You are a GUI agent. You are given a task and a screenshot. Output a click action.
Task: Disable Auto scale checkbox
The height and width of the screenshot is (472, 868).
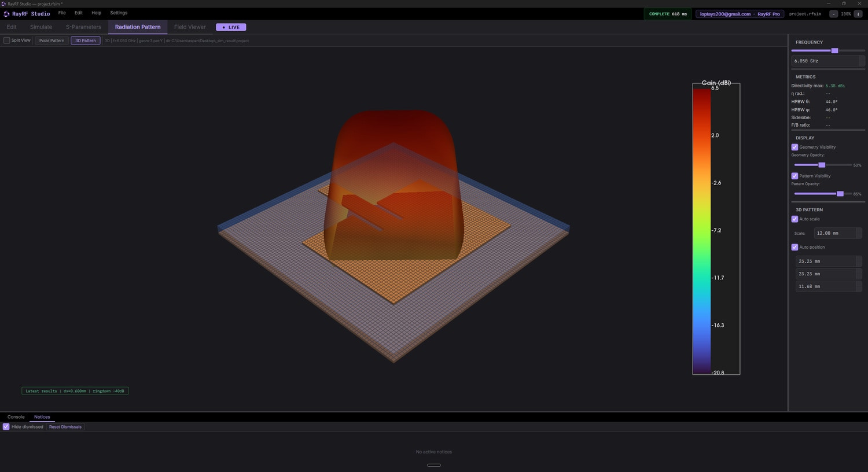coord(795,219)
